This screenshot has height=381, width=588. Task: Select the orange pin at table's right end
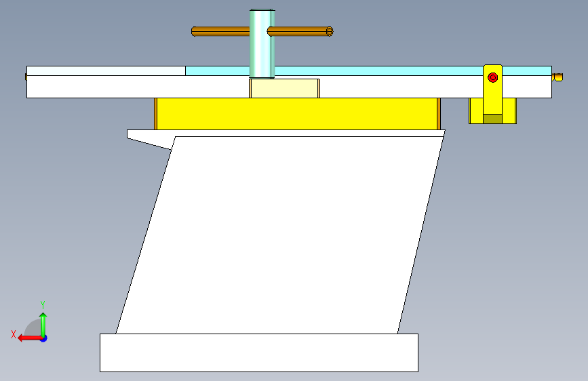(557, 77)
